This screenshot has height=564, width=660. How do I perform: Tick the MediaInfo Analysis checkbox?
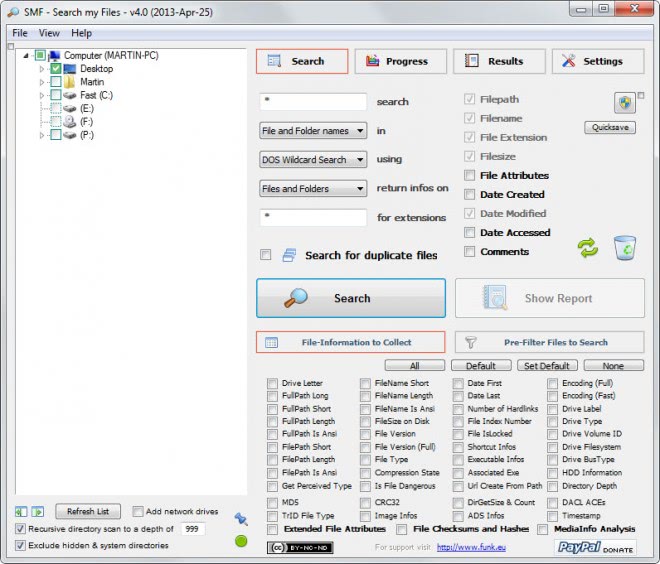pyautogui.click(x=543, y=529)
